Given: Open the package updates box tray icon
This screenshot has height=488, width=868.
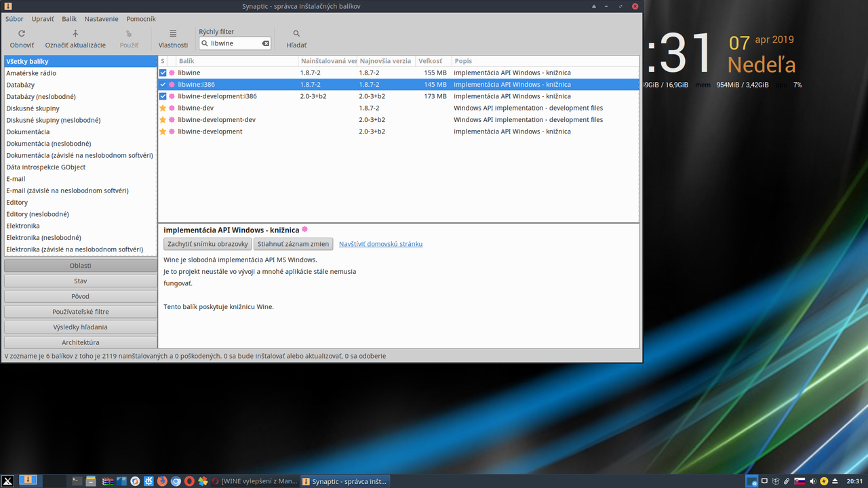Looking at the screenshot, I should (776, 481).
